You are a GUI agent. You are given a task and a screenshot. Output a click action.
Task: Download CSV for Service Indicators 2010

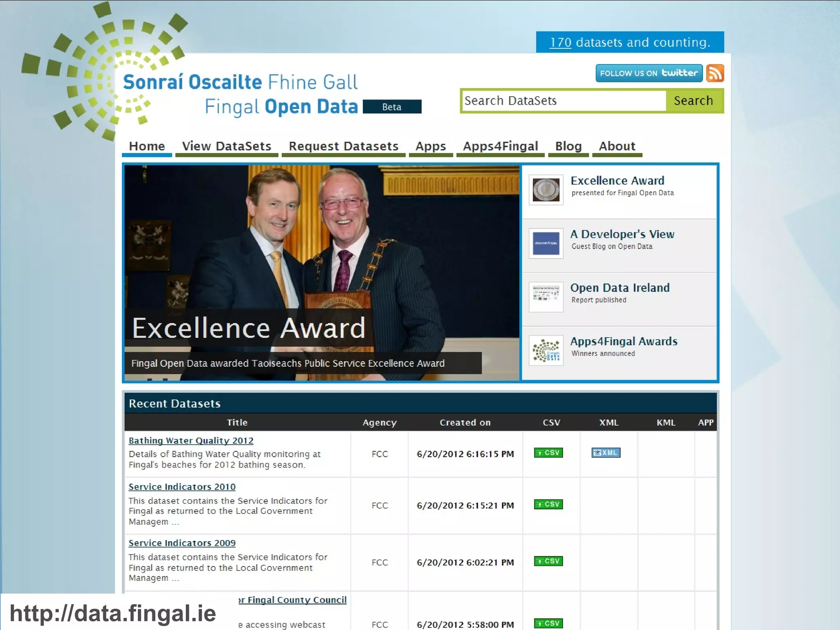548,504
